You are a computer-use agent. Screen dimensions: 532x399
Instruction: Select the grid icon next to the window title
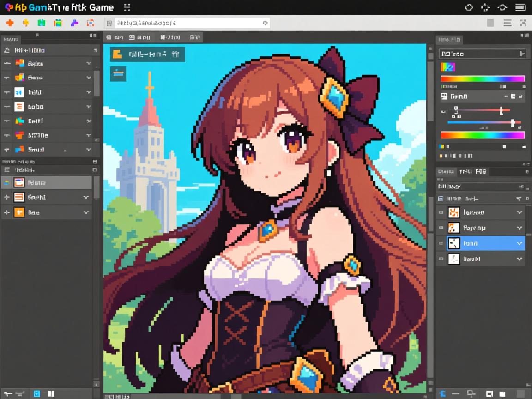coord(127,7)
